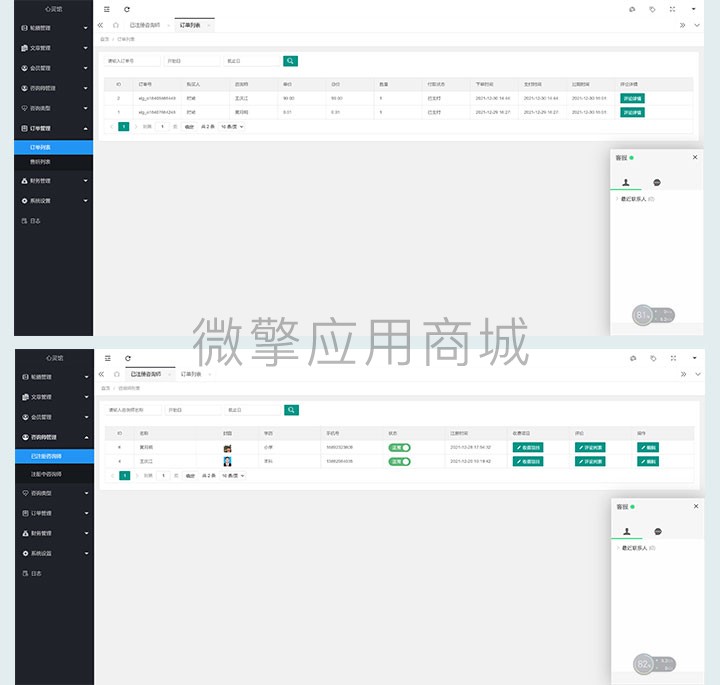
Task: Expand 订单管理 in counselor screen sidebar
Action: [54, 513]
